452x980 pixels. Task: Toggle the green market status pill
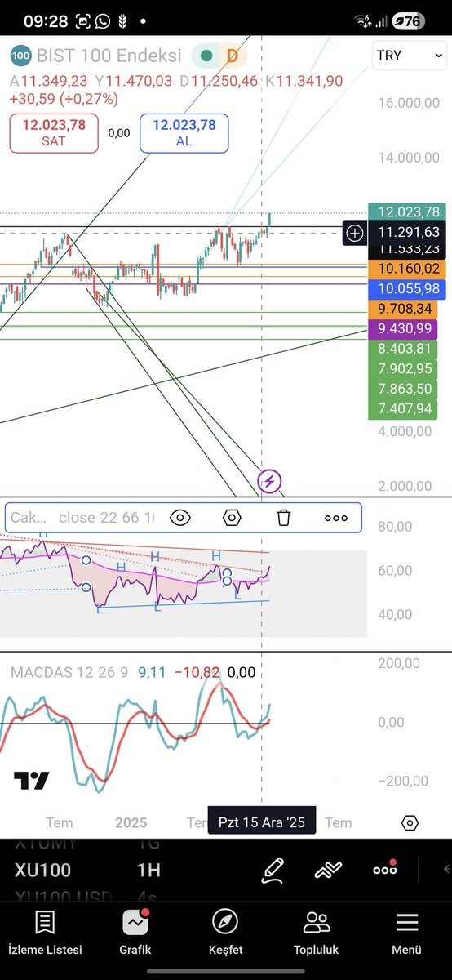(x=206, y=56)
